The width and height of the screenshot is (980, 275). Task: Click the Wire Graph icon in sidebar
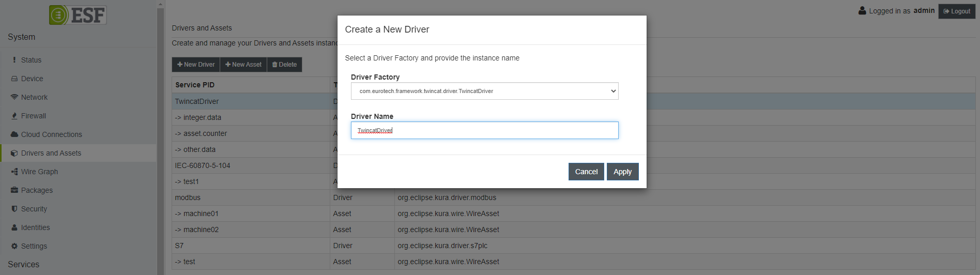(x=14, y=172)
